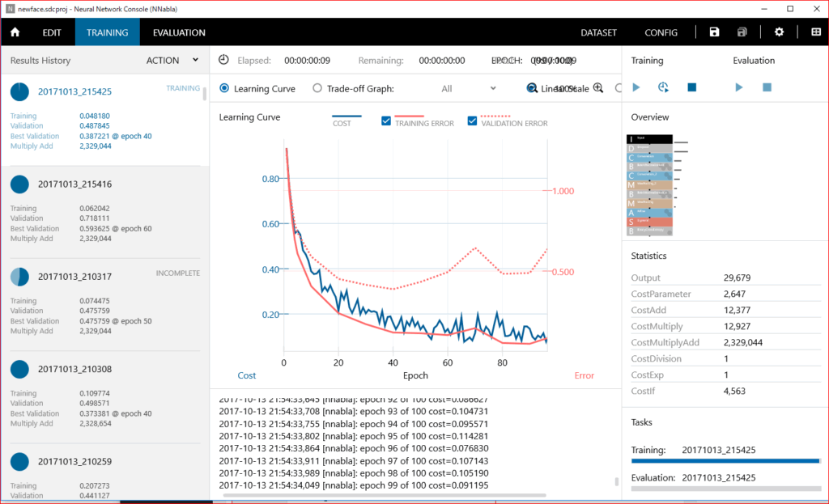Click half-filled pie icon of 20171013_210317

pos(19,277)
